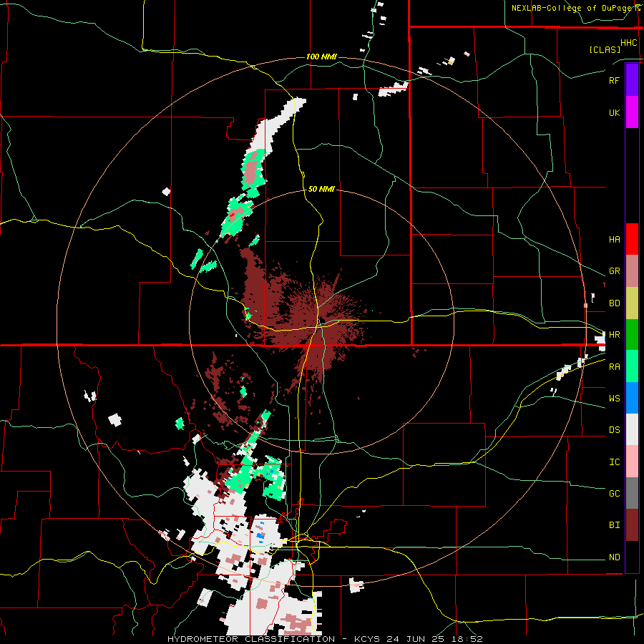Click the WS legend label

coord(614,399)
